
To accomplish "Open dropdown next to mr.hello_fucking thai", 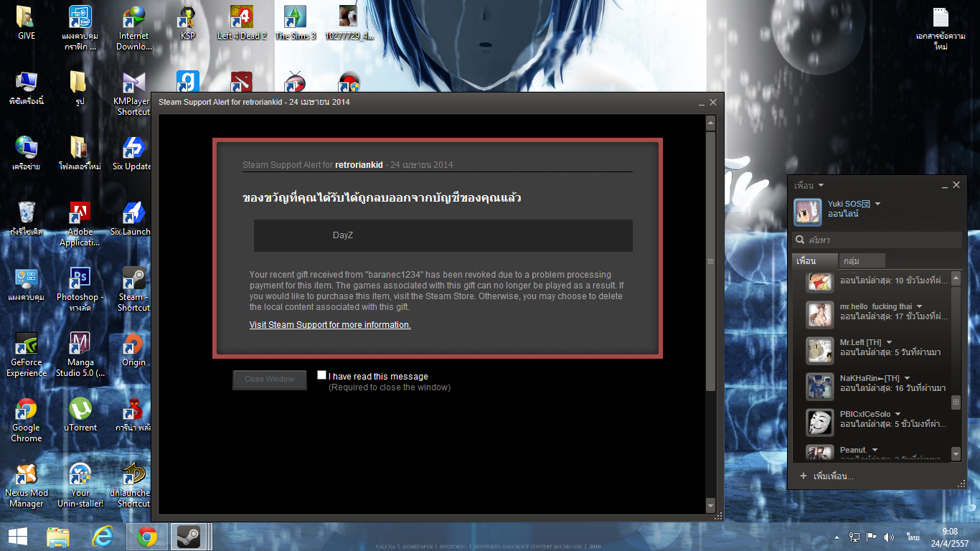I will pos(920,307).
